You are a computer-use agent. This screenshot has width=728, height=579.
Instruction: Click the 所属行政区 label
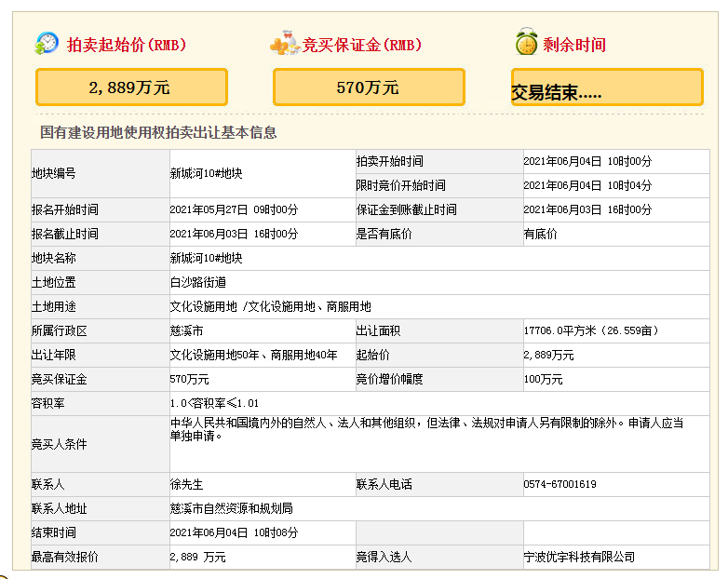60,330
